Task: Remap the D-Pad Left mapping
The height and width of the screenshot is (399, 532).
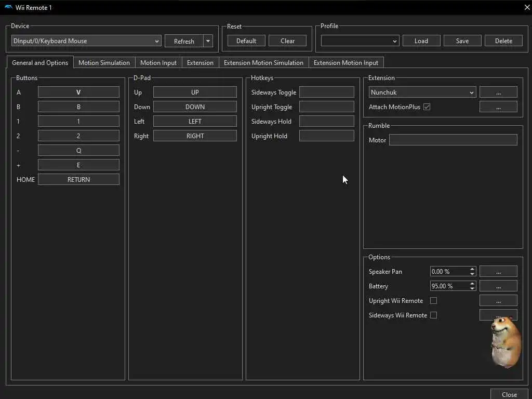Action: coord(195,121)
